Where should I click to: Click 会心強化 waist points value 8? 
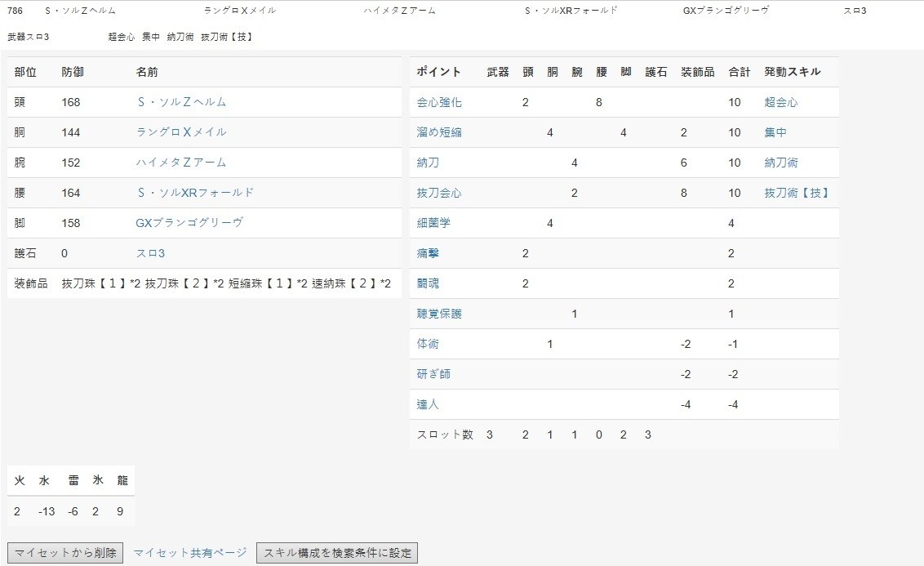click(x=598, y=102)
